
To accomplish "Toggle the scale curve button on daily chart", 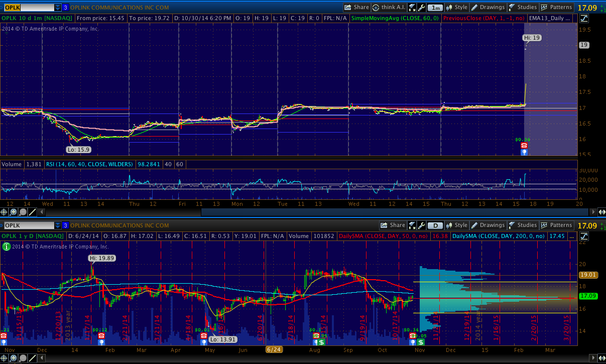I will pos(584,236).
